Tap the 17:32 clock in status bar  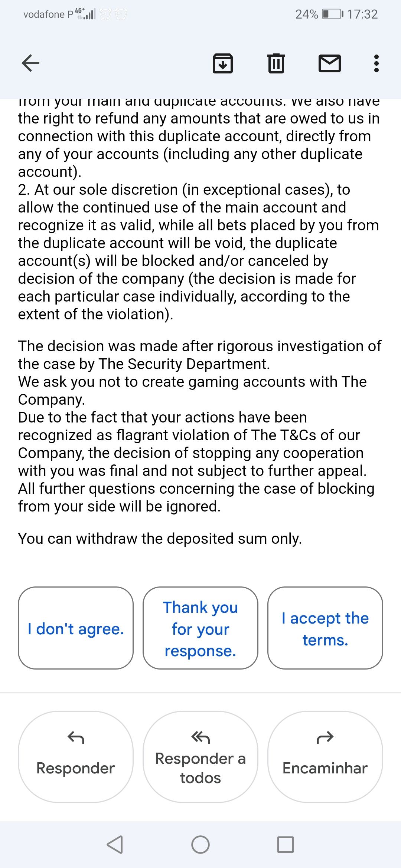click(x=362, y=14)
